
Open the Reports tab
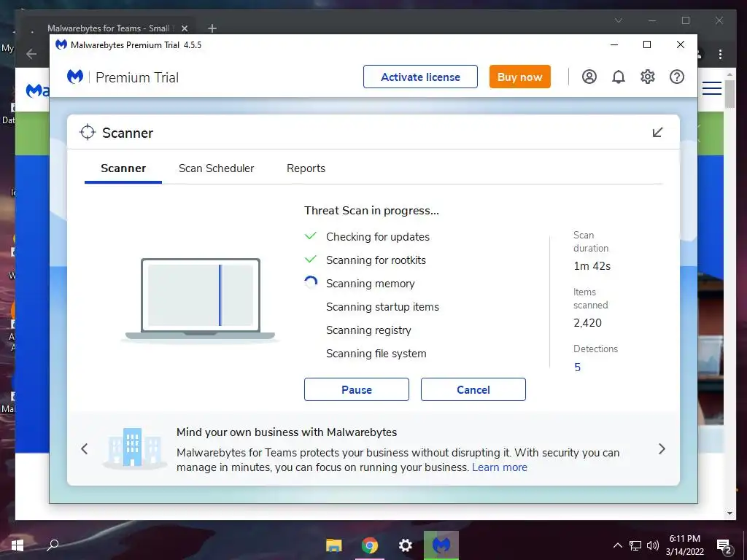[306, 168]
